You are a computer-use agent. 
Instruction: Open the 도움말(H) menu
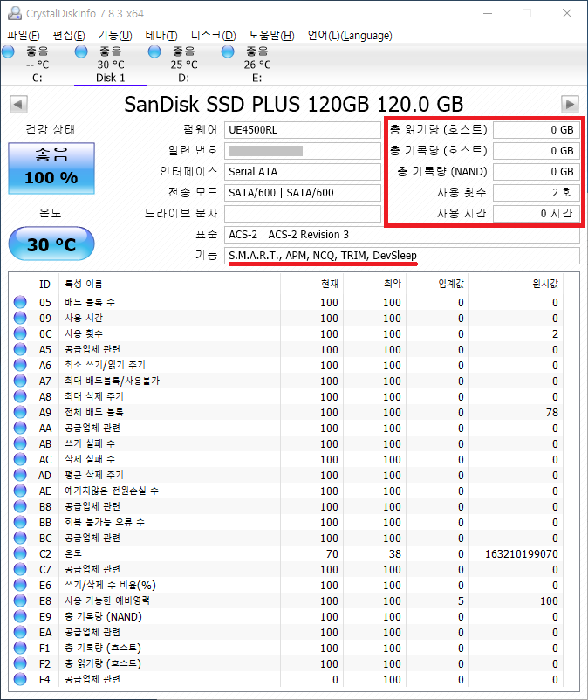(271, 35)
